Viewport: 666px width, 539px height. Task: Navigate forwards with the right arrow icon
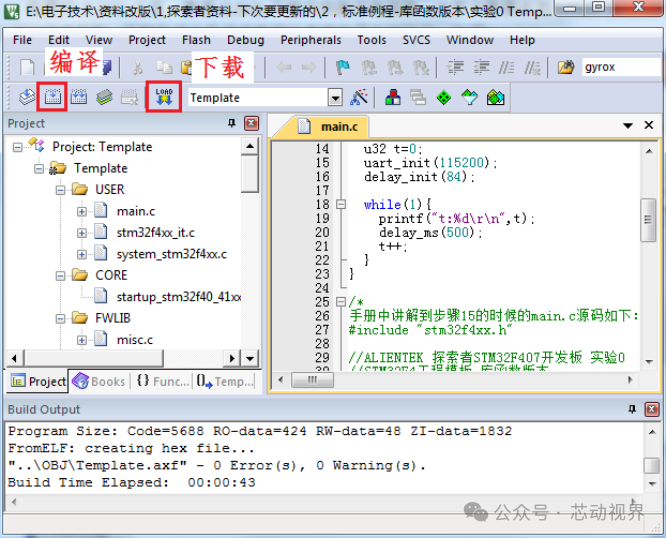(x=309, y=67)
